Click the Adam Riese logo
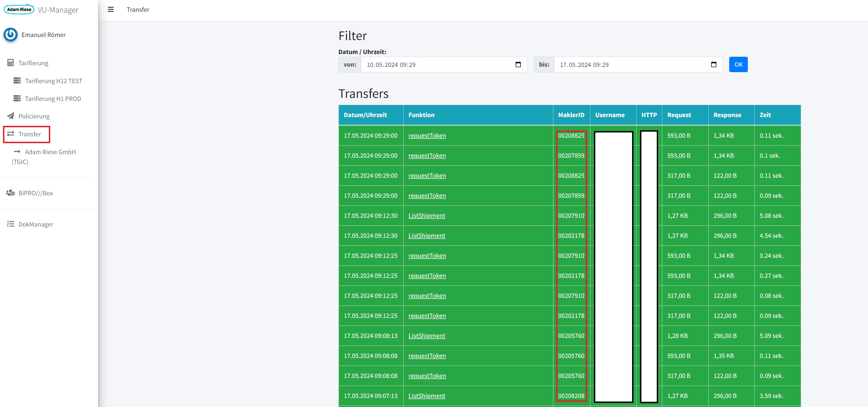The width and height of the screenshot is (868, 407). coord(19,9)
